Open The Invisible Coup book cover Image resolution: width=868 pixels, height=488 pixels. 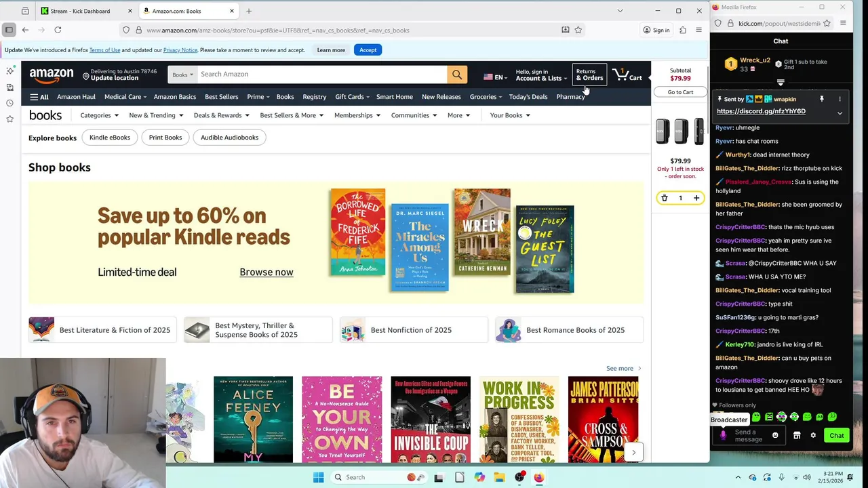point(431,420)
